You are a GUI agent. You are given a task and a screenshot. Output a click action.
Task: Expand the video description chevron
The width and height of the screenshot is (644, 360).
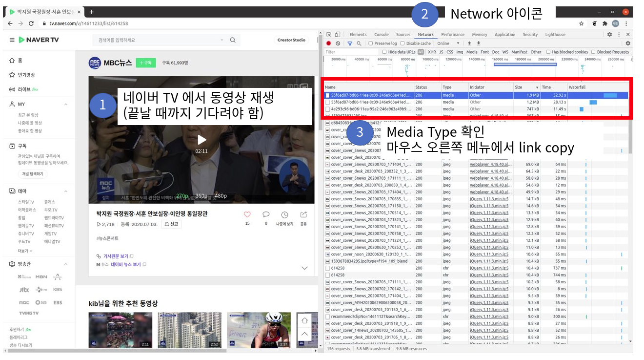(x=304, y=268)
